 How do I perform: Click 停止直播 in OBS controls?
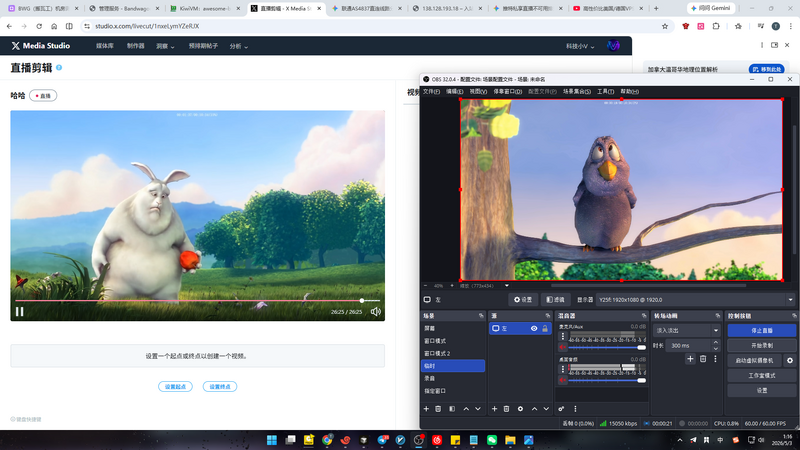pos(762,331)
